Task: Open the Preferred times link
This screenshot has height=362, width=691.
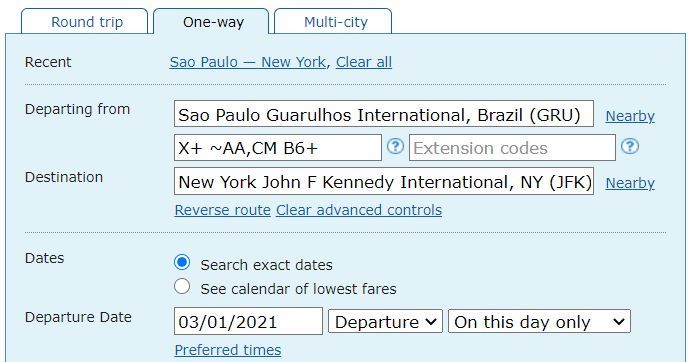Action: pos(228,350)
